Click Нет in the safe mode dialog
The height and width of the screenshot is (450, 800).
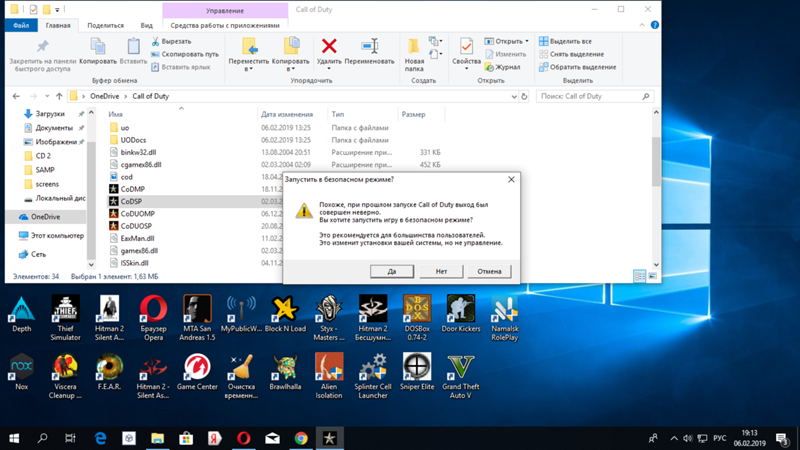coord(441,271)
